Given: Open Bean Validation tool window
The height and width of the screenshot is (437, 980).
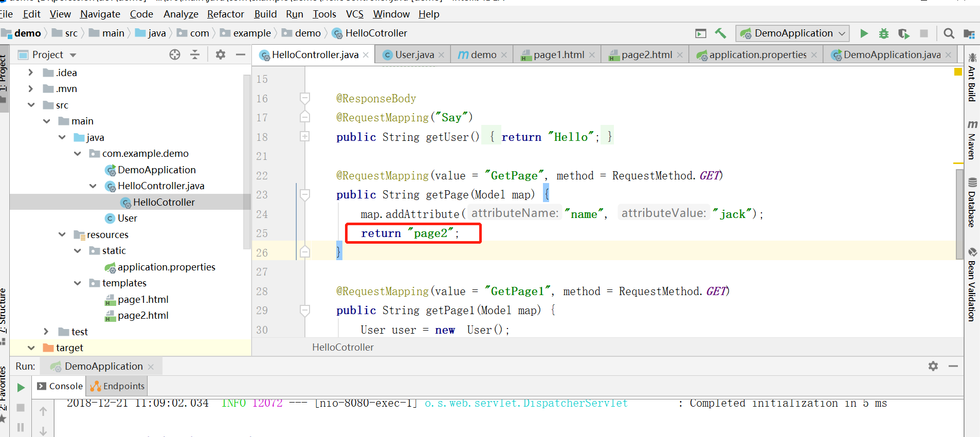Looking at the screenshot, I should (972, 284).
